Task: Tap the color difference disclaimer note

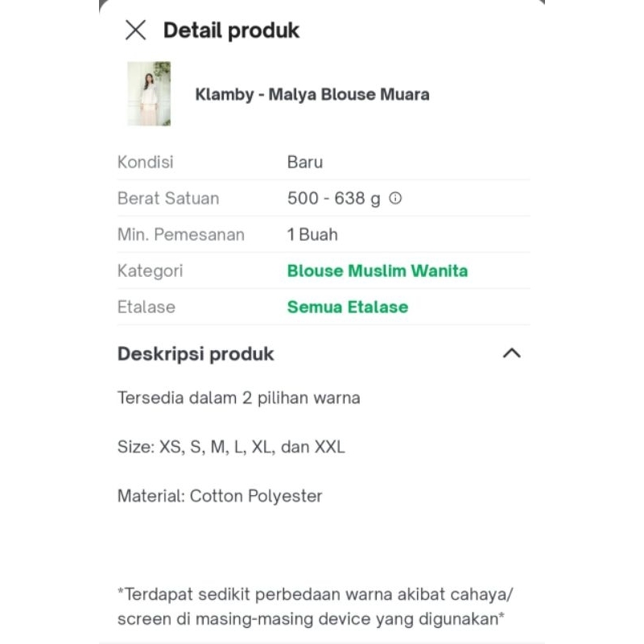Action: point(315,606)
